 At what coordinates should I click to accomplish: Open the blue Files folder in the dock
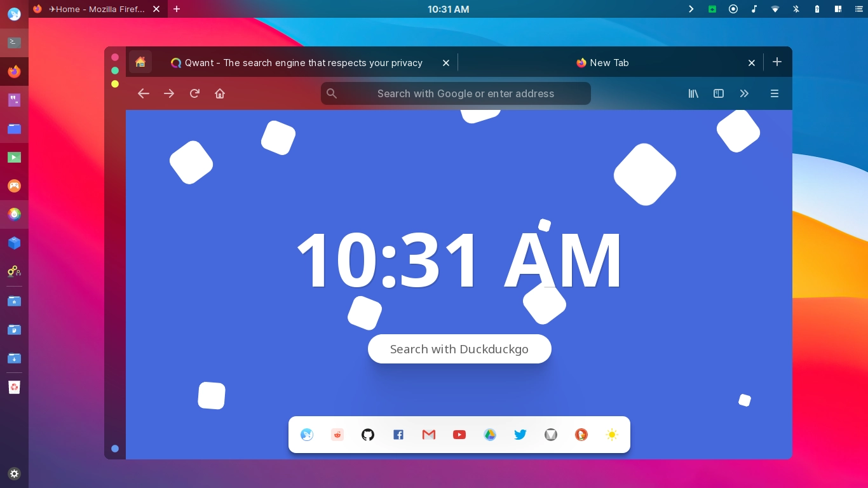pyautogui.click(x=14, y=128)
